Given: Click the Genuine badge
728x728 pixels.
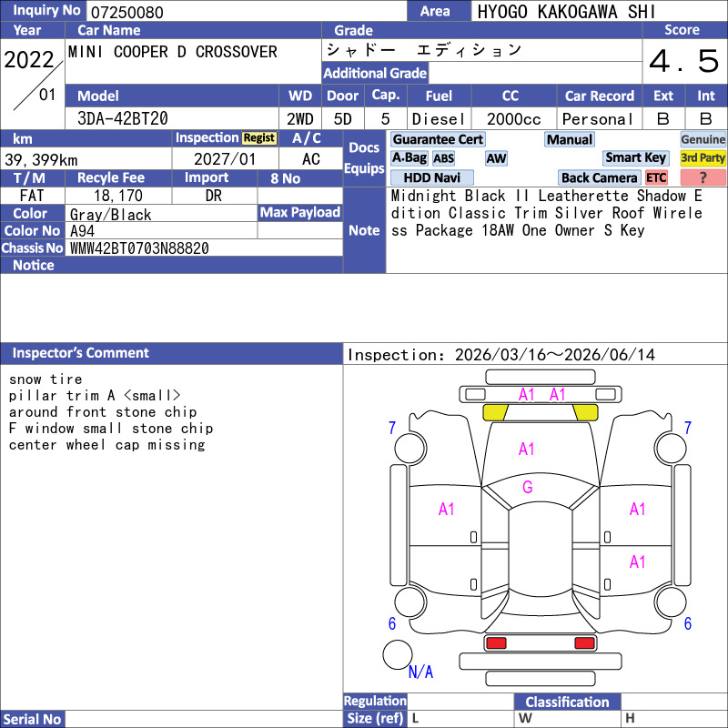Looking at the screenshot, I should [703, 139].
